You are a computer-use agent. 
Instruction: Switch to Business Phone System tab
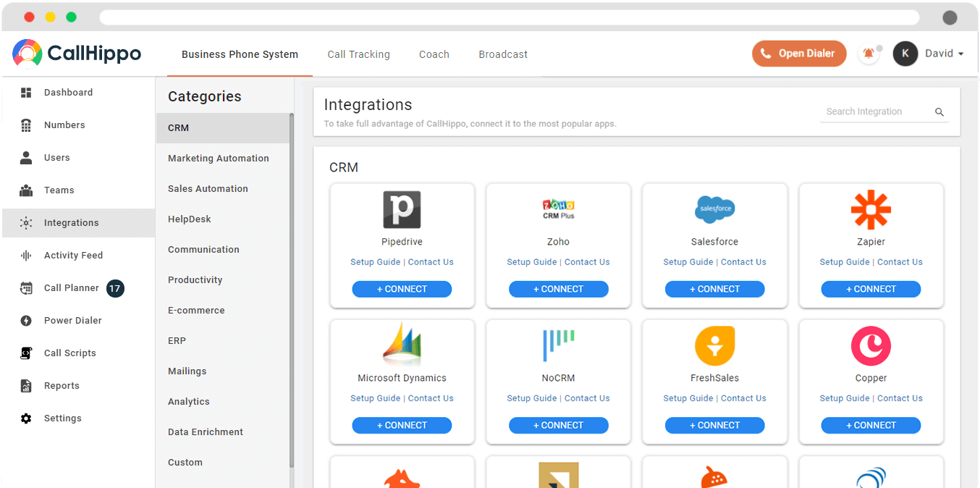click(240, 54)
